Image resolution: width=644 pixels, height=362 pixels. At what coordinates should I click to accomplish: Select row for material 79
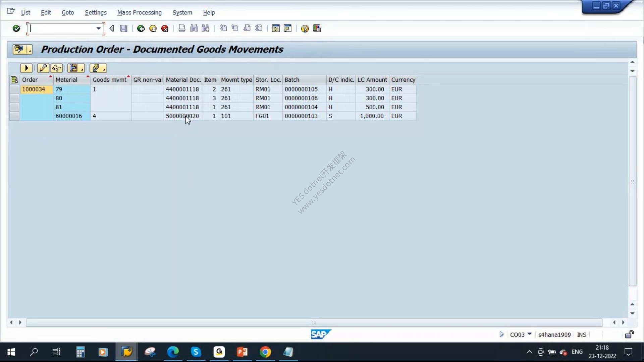[x=14, y=89]
